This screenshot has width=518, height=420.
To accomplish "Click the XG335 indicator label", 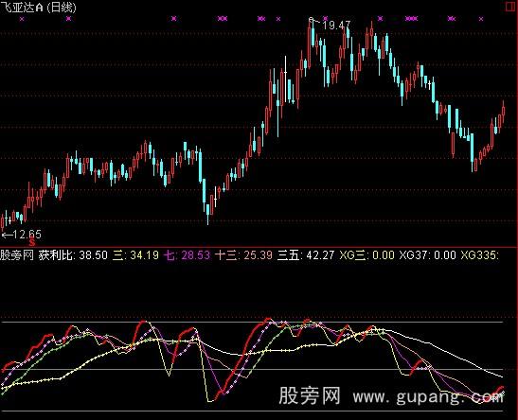I will (480, 255).
